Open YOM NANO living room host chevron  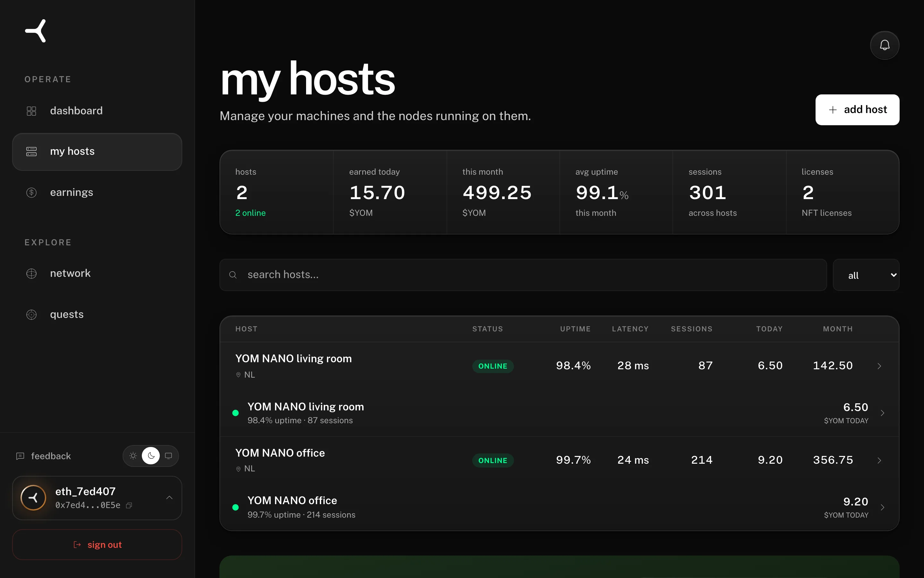879,366
